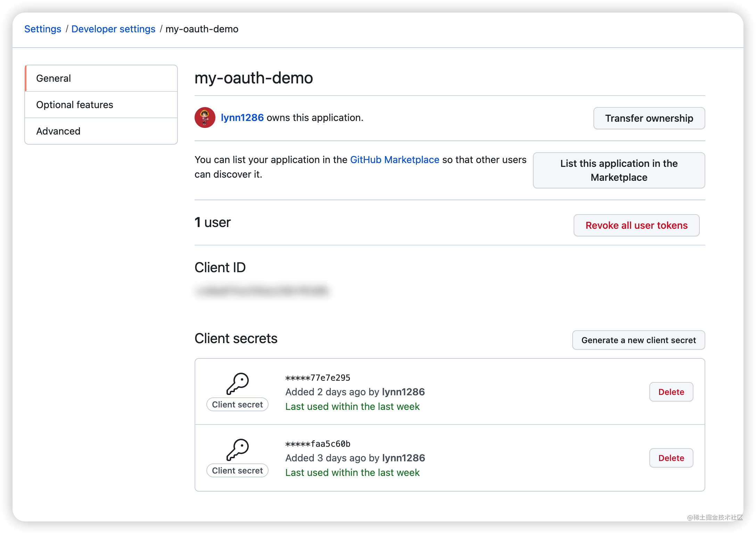Delete the secret ending faa5c60b
The image size is (756, 534).
(671, 458)
